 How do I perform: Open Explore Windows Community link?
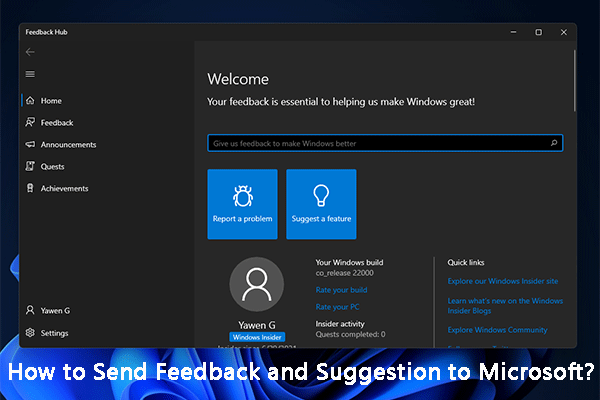point(497,330)
